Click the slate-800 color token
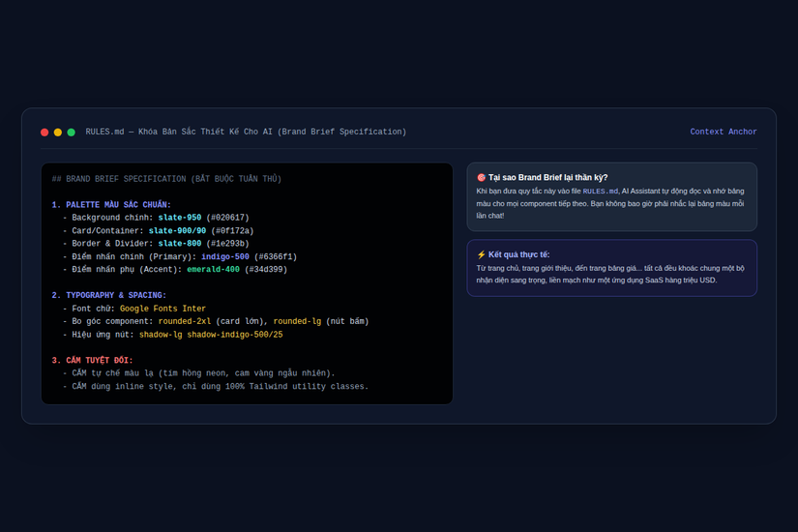The image size is (798, 532). [180, 244]
